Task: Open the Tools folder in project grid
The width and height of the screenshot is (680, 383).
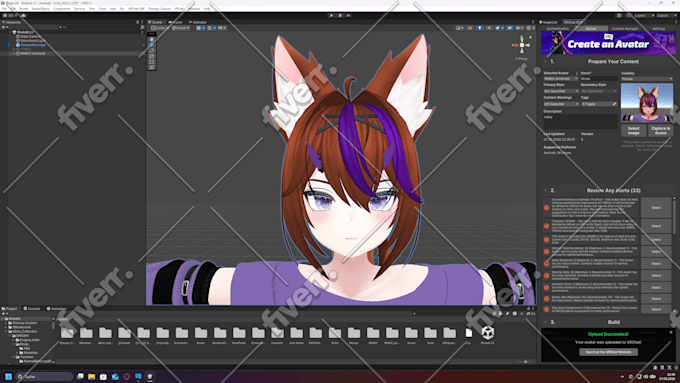Action: [430, 333]
